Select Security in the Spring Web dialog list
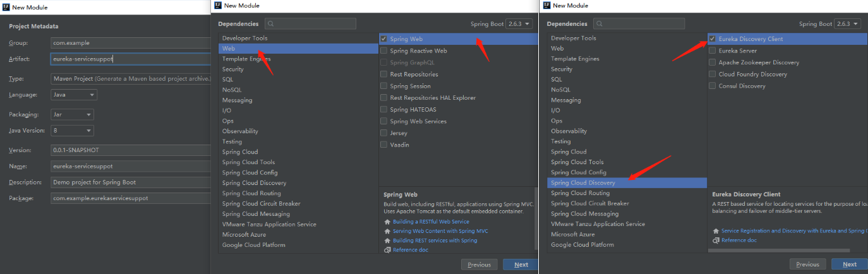The width and height of the screenshot is (868, 274). coord(298,69)
